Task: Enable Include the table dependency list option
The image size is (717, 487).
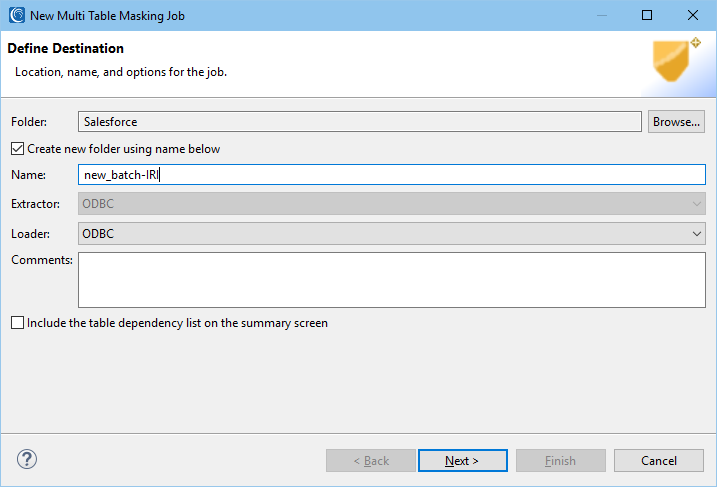Action: 17,323
